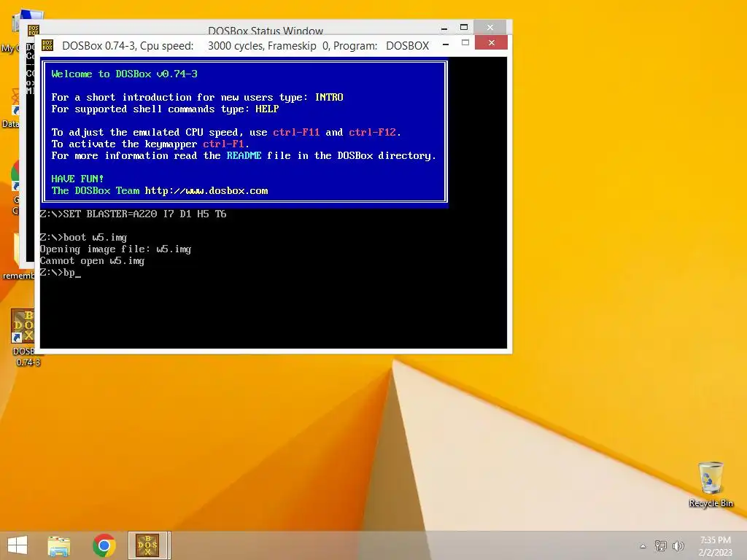Viewport: 747px width, 560px height.
Task: Click the DOSBox Status Window title bar icon
Action: (33, 31)
